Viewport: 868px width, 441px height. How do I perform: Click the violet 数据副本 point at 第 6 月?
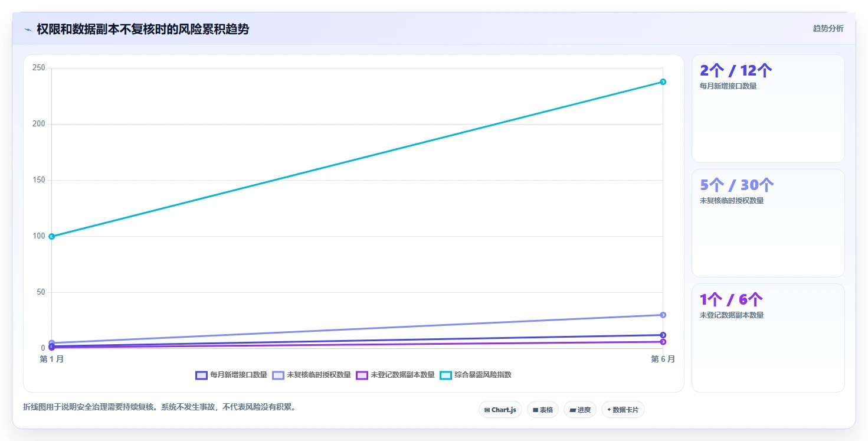click(x=663, y=342)
